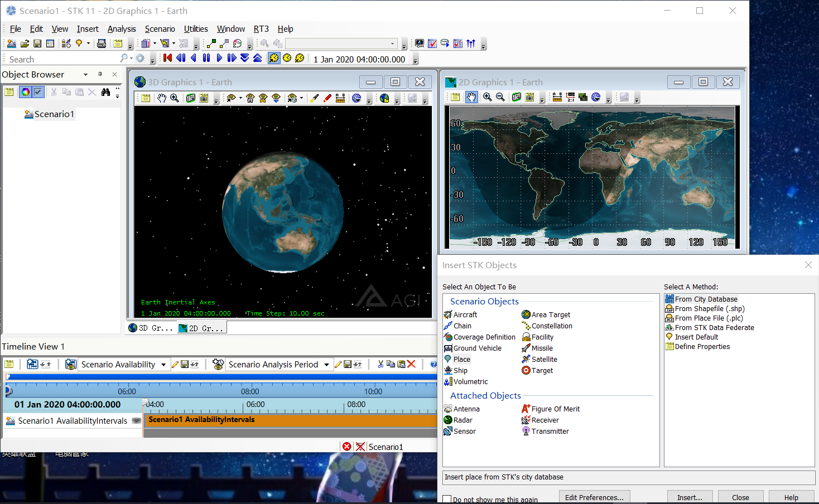Expand the view-from dropdown arrow in 3D toolbar

point(240,98)
